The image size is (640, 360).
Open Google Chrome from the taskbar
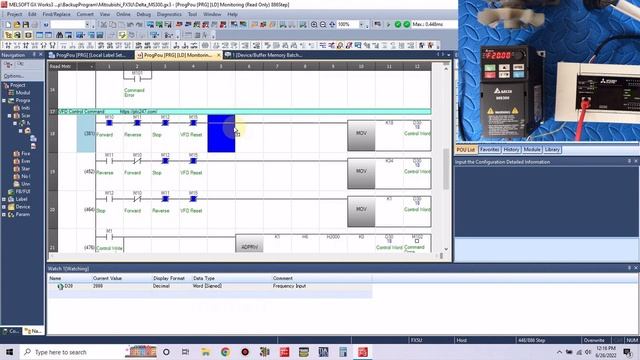tap(225, 352)
